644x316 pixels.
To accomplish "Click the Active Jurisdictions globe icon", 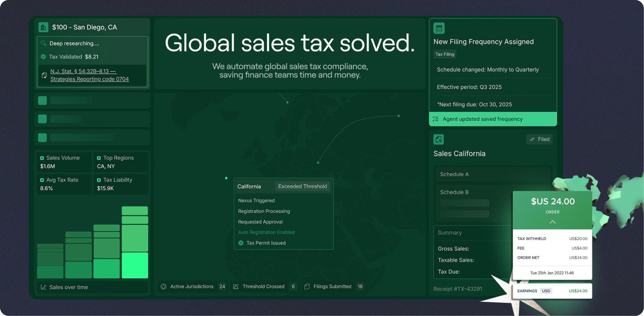I will click(x=164, y=286).
